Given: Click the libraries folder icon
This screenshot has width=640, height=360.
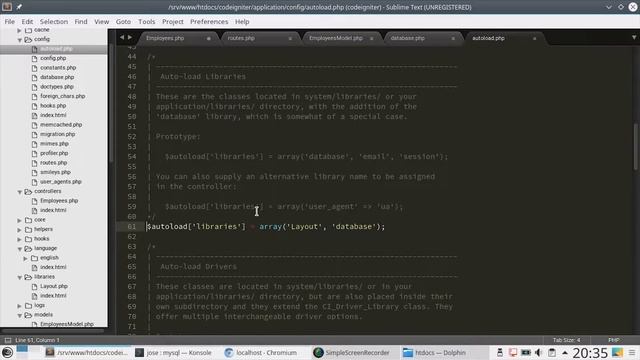Looking at the screenshot, I should click(28, 277).
